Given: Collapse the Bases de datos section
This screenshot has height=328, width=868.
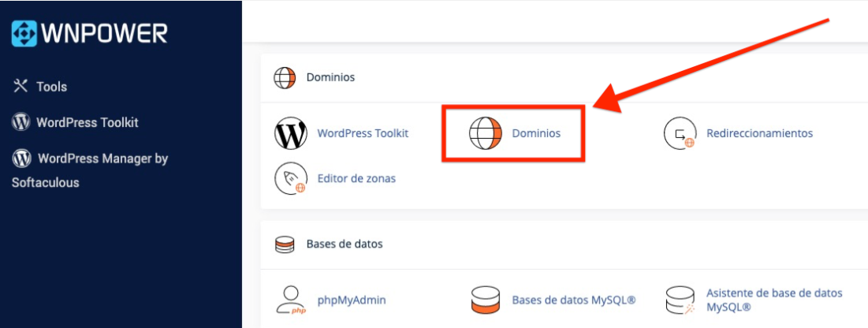Looking at the screenshot, I should tap(345, 244).
